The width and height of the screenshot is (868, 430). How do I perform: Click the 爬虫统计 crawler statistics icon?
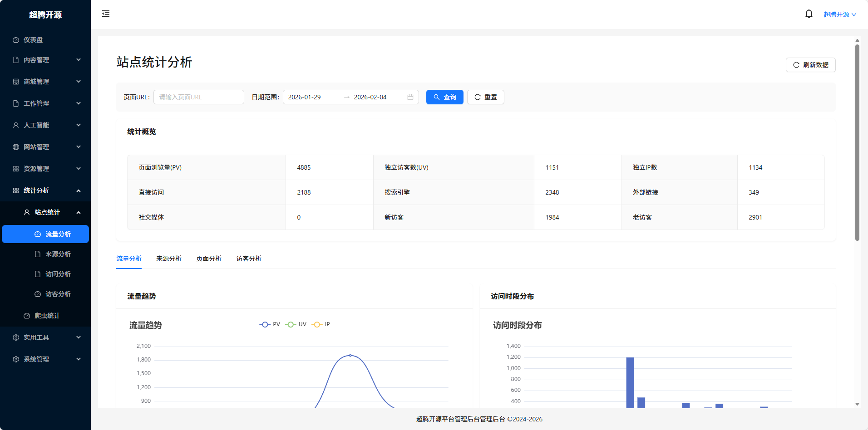click(x=26, y=315)
